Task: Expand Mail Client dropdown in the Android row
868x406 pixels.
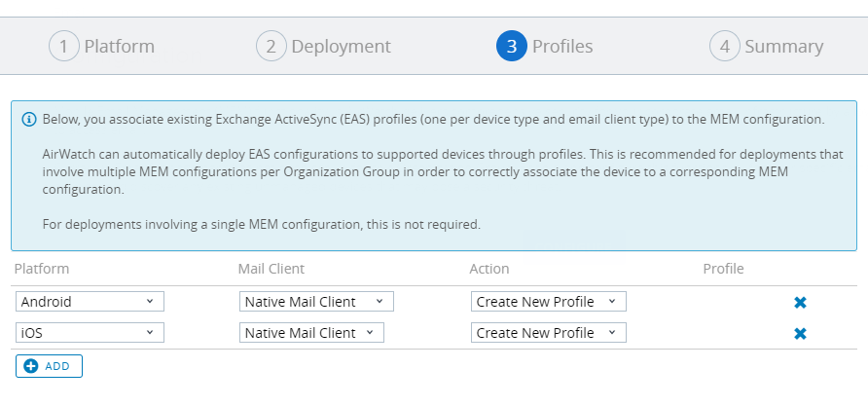Action: pos(316,302)
